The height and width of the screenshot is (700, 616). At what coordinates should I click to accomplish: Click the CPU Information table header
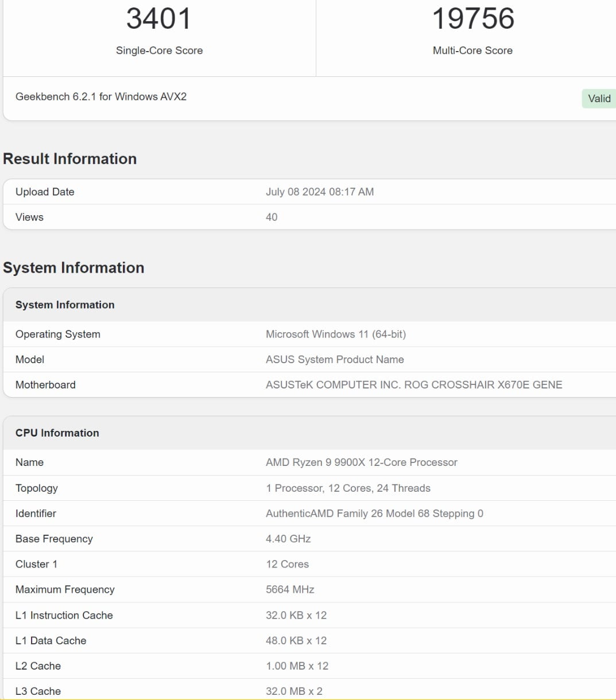tap(57, 433)
